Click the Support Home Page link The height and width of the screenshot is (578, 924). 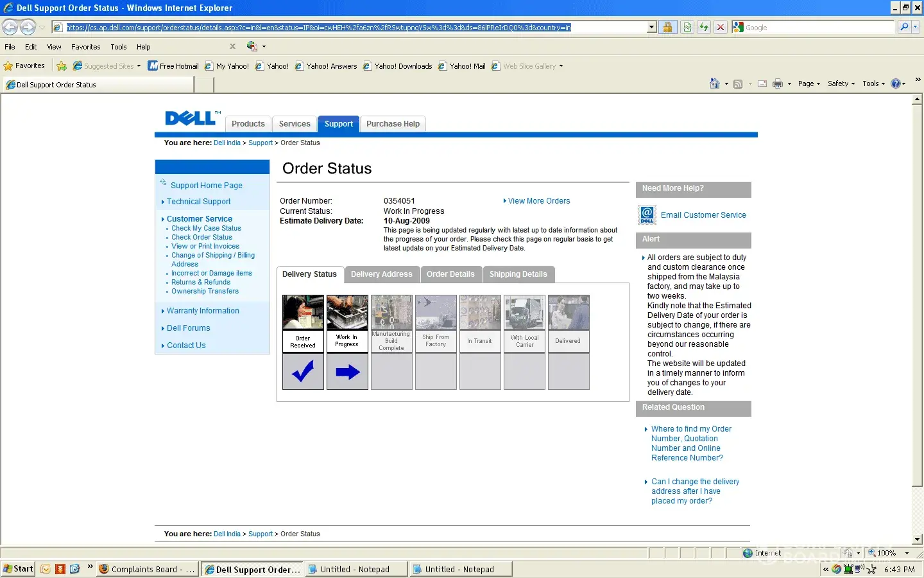(207, 186)
